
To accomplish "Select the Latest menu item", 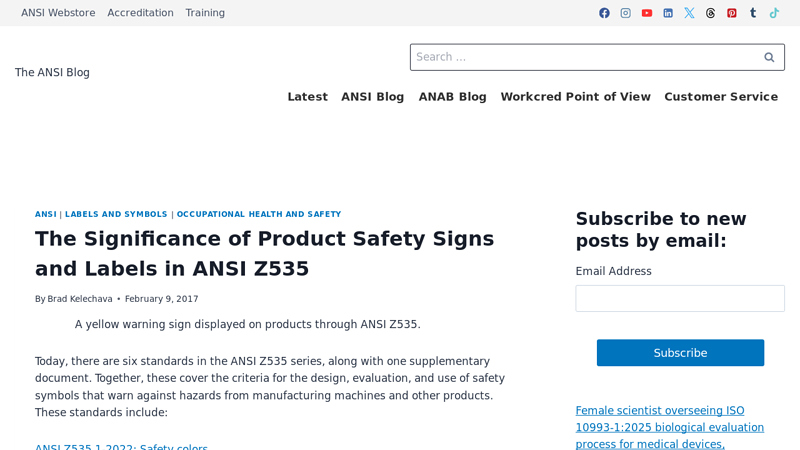I will (308, 96).
